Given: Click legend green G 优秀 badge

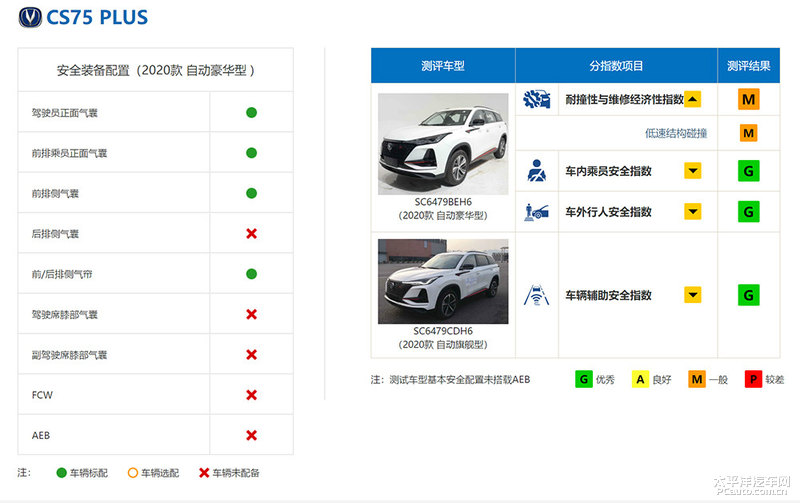Looking at the screenshot, I should click(x=584, y=379).
